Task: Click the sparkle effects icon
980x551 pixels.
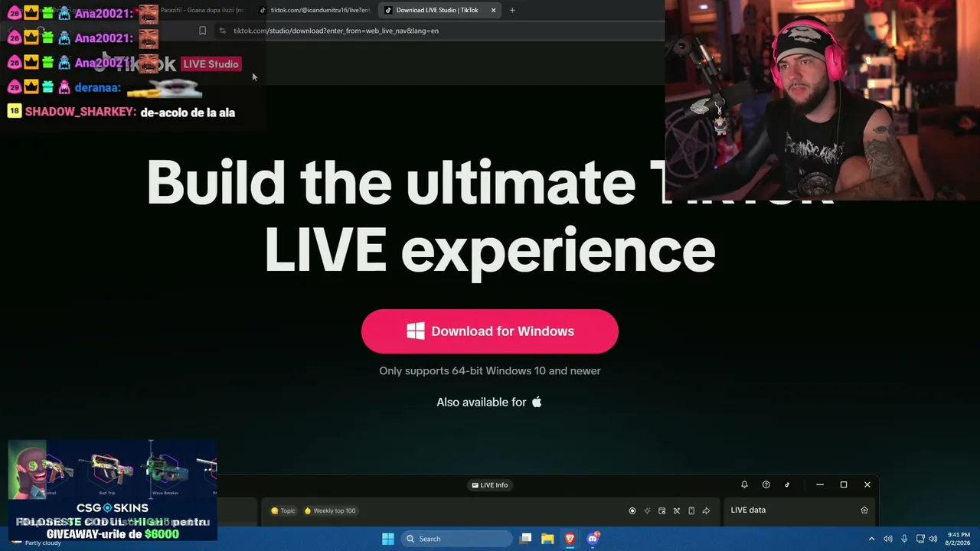Action: tap(647, 510)
